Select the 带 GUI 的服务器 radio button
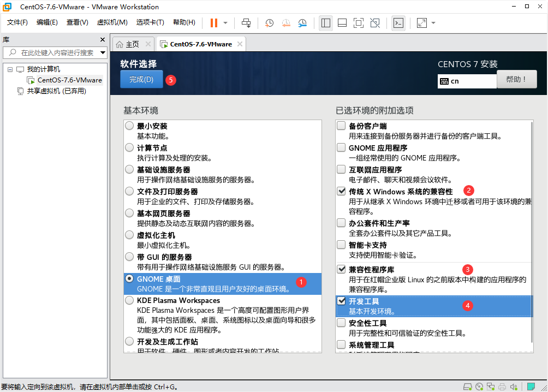This screenshot has height=392, width=548. click(x=130, y=257)
